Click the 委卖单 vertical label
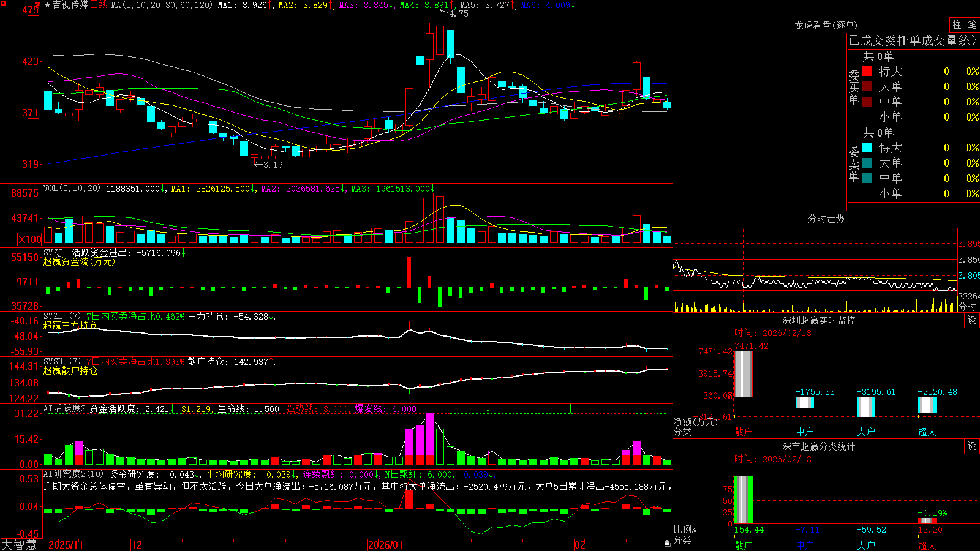Screen dimensions: 980x551 [854, 164]
